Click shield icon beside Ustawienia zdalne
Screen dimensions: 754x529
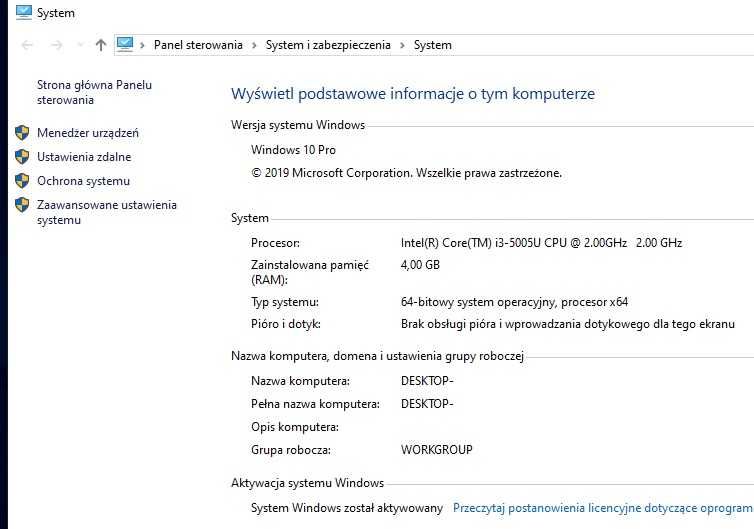(22, 156)
